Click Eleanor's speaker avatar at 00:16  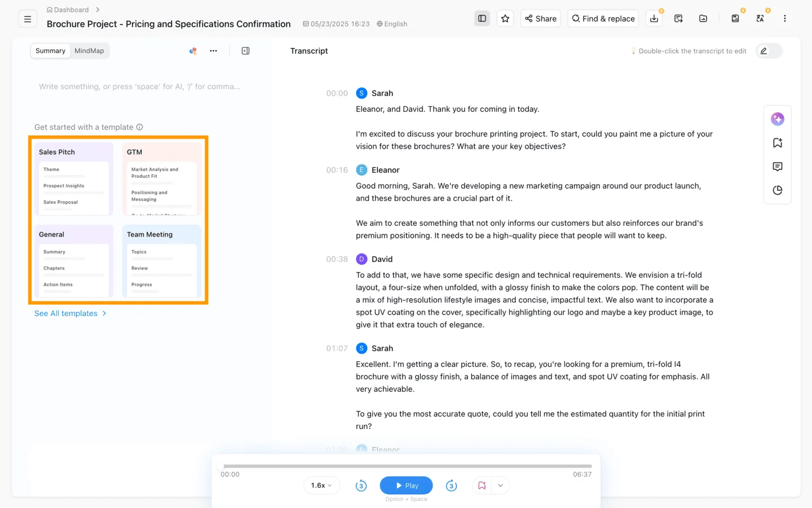click(361, 170)
